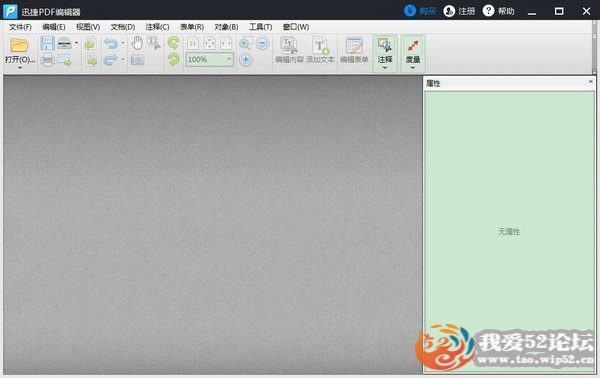
Task: Click the 购买 purchase button
Action: point(420,11)
